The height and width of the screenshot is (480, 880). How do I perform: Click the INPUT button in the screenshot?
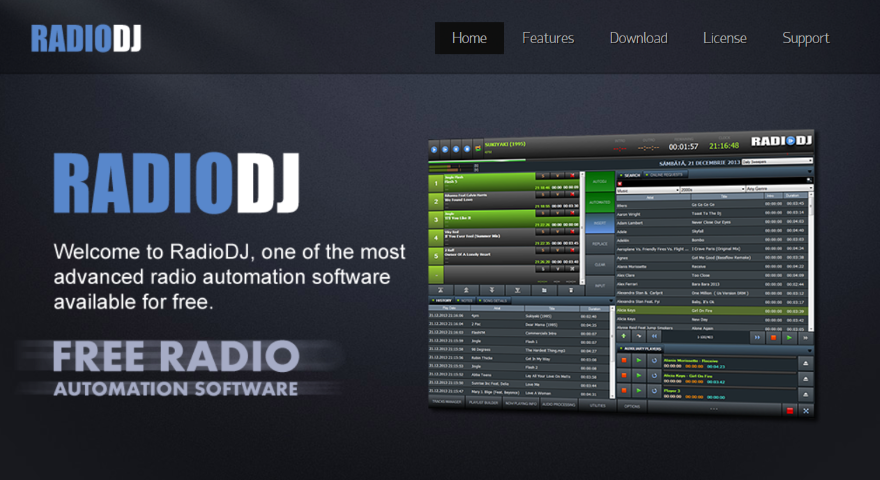pos(600,285)
